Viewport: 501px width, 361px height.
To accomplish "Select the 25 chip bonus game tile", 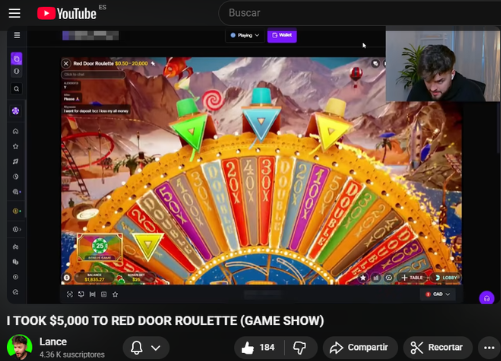I will (x=100, y=247).
